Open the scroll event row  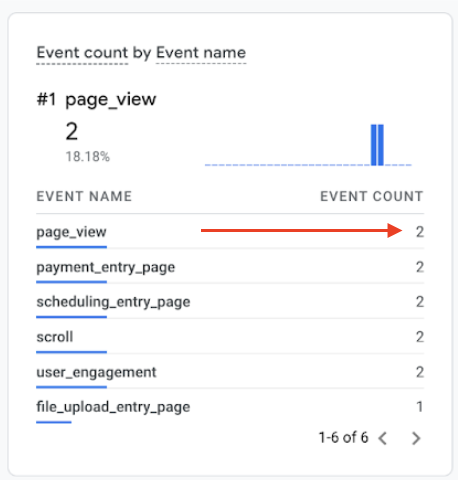(x=230, y=336)
